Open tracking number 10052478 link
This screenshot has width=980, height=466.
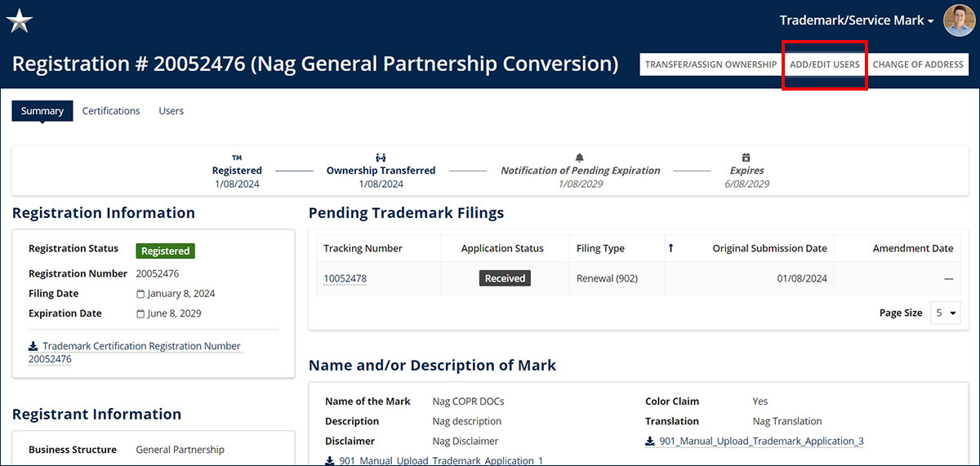(x=345, y=278)
